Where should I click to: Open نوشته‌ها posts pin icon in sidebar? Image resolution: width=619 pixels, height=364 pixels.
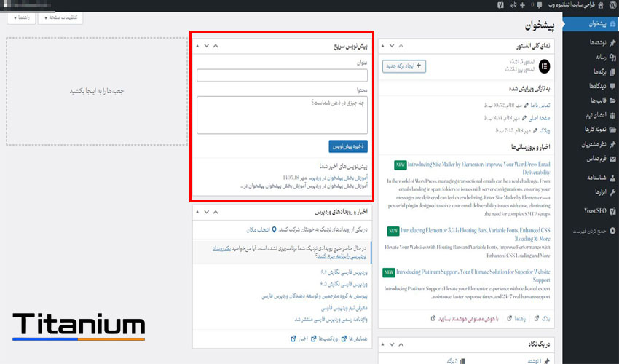click(x=612, y=43)
